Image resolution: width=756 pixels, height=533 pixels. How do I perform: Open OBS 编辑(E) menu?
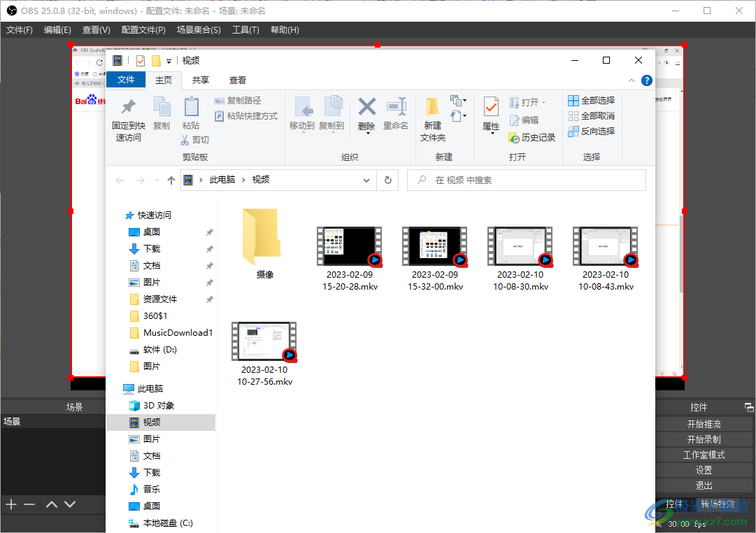(x=57, y=30)
